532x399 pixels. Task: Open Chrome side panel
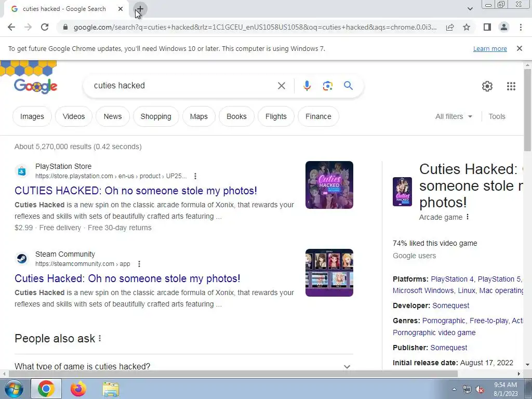click(487, 27)
